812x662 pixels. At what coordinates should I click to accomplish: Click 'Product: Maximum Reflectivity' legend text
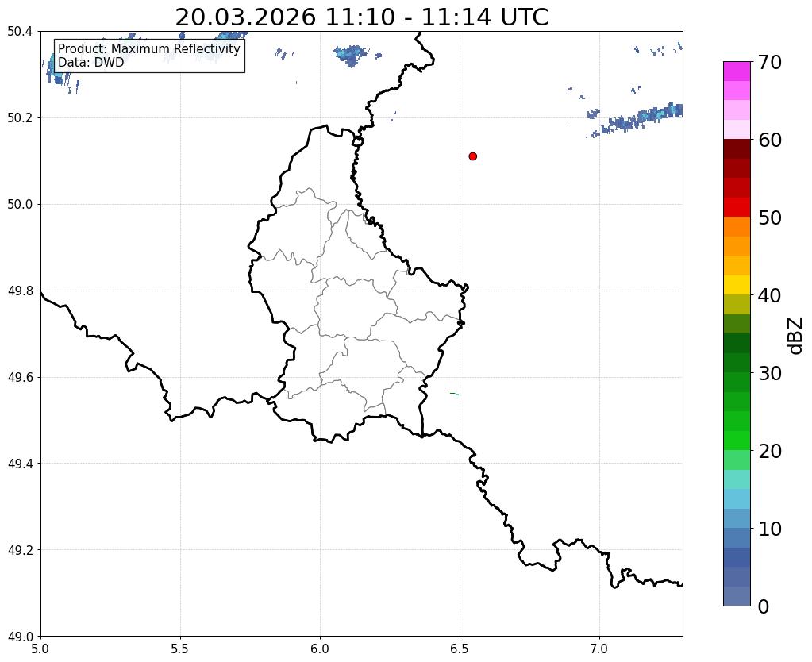pyautogui.click(x=149, y=48)
